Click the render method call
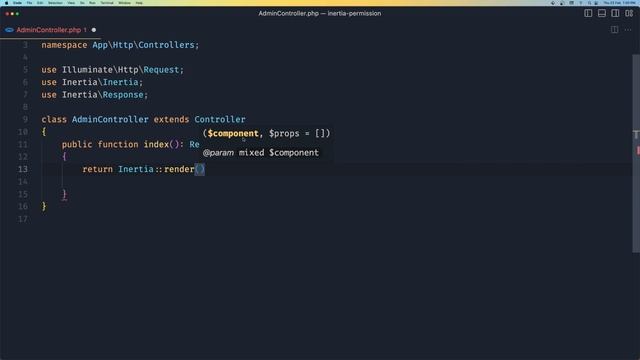This screenshot has height=360, width=640. 179,169
